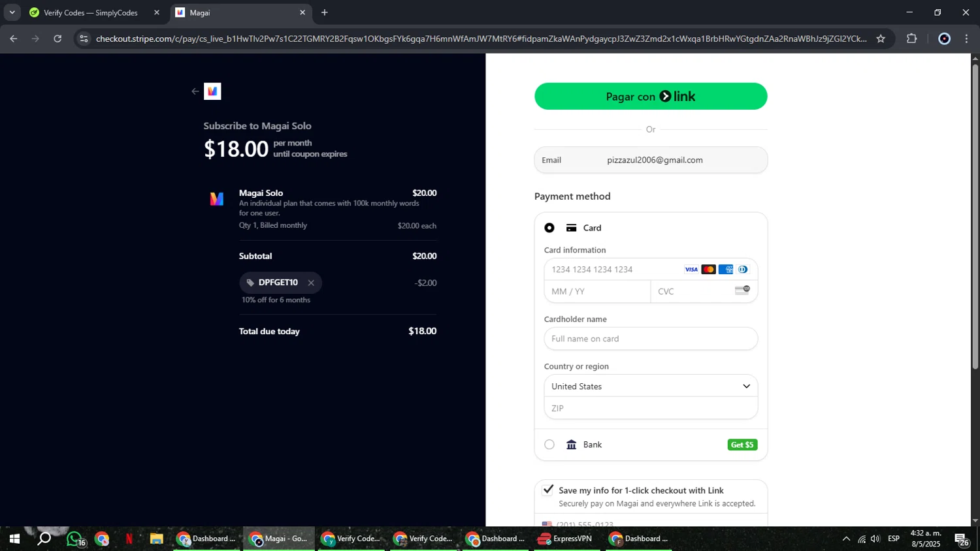Bookmark this page with the star
Image resolution: width=980 pixels, height=551 pixels.
[881, 39]
